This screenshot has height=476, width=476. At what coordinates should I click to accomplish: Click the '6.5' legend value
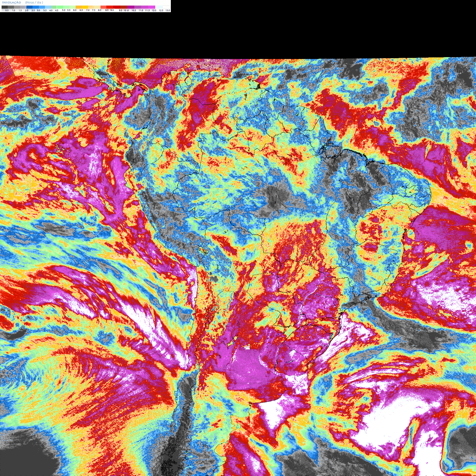tap(81, 10)
